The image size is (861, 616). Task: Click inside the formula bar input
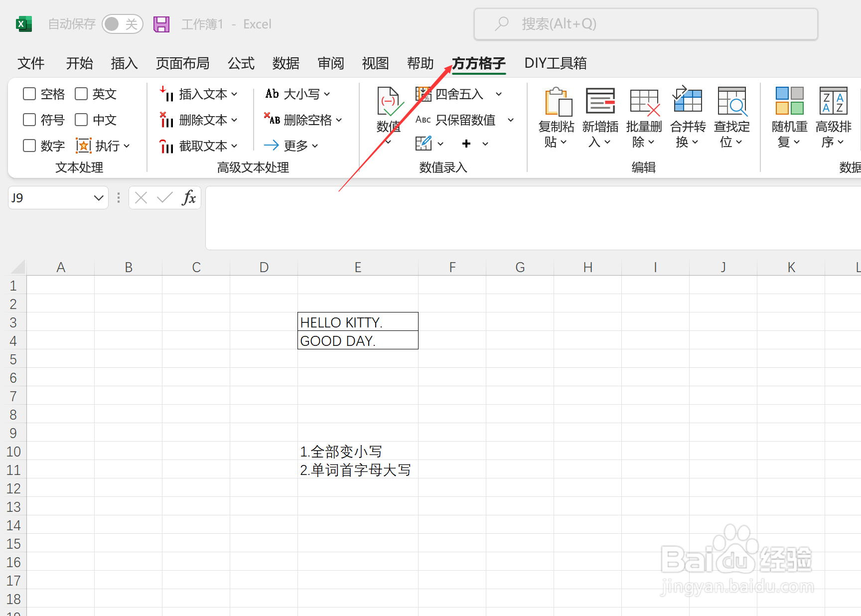coord(533,218)
